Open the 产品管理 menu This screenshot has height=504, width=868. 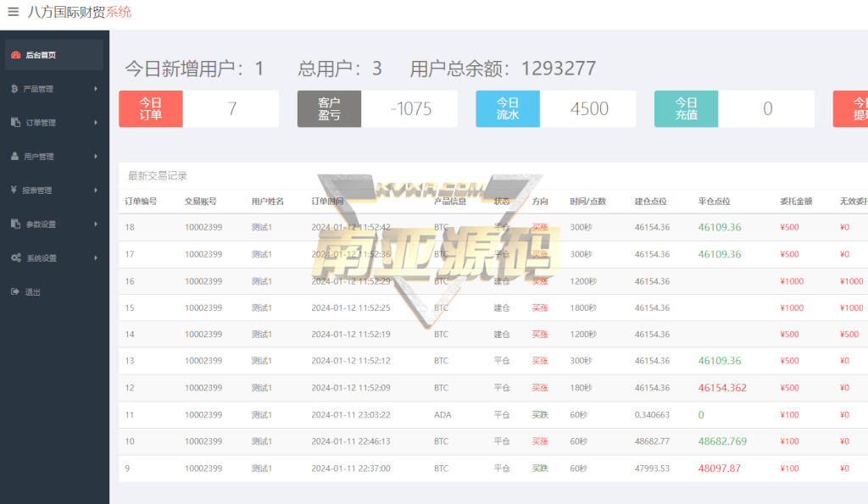pyautogui.click(x=54, y=89)
